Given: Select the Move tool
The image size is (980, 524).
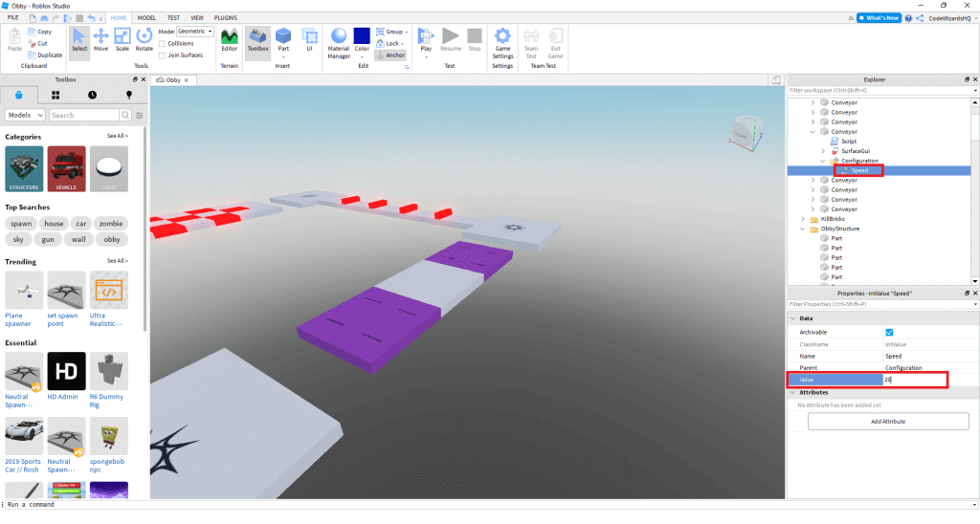Looking at the screenshot, I should click(100, 40).
